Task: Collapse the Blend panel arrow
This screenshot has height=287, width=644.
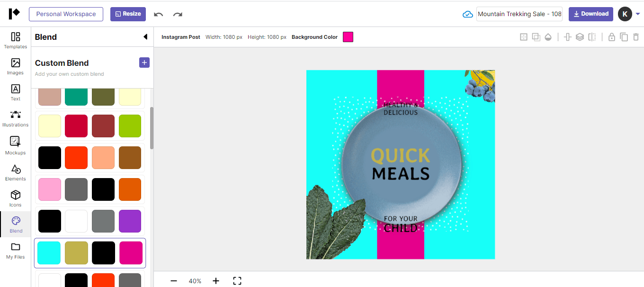Action: coord(145,37)
